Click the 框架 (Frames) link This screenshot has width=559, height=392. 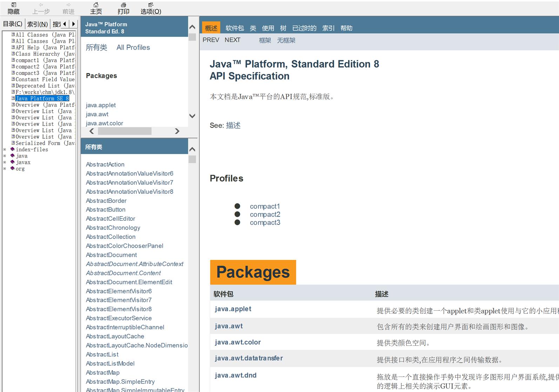point(265,40)
